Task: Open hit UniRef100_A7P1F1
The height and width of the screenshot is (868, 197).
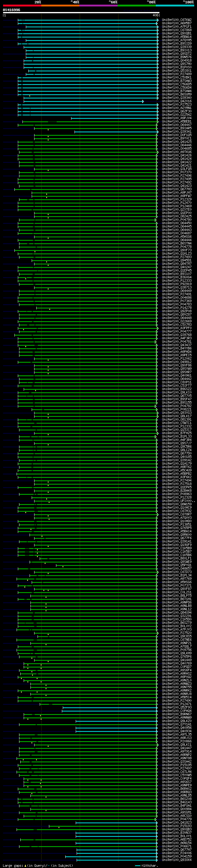Action: pos(177,26)
